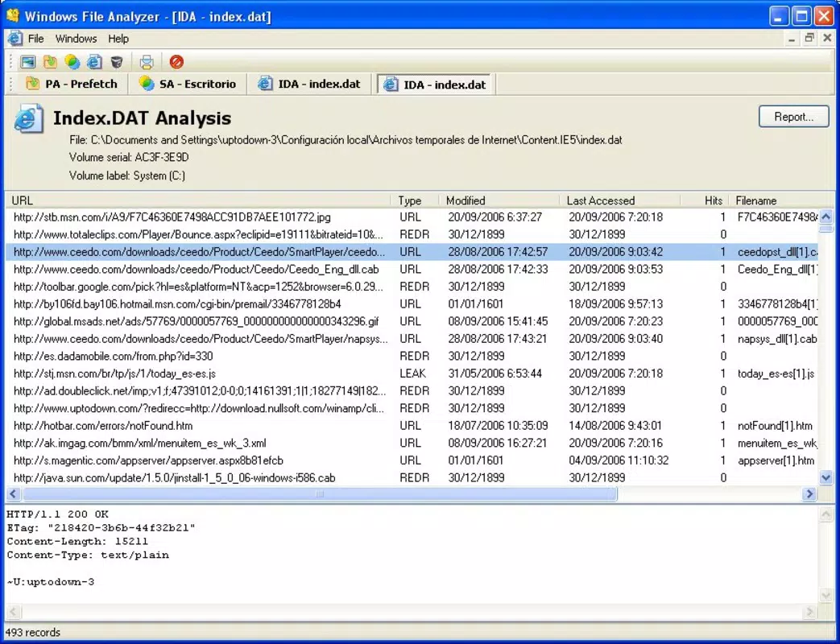Switch to the SA - Escritorio tab

coord(188,84)
